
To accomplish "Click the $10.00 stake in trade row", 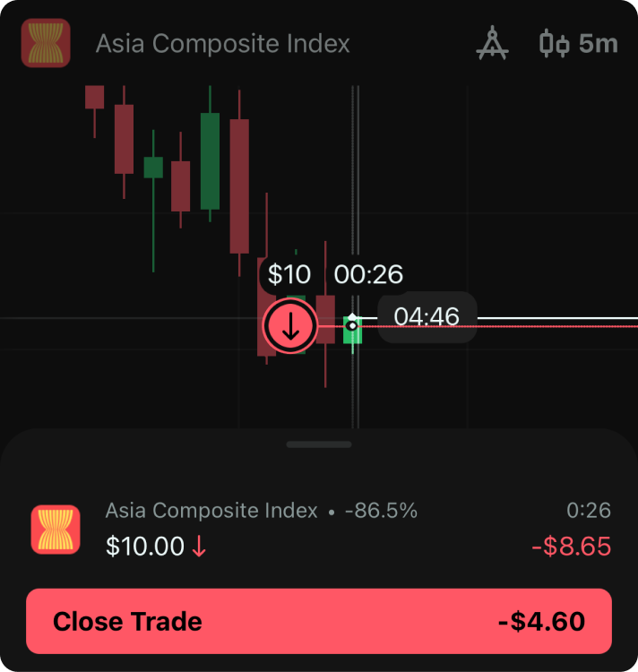I will tap(145, 547).
